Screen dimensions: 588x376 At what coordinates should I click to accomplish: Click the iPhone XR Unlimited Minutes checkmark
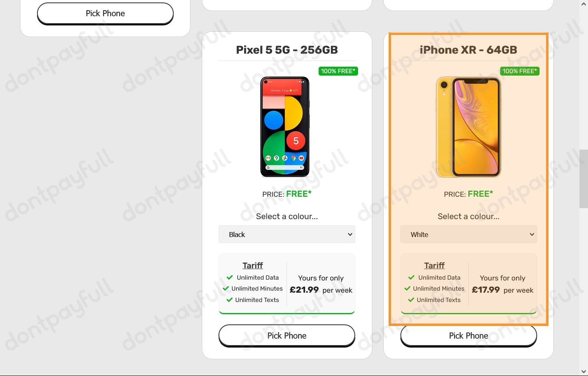point(407,289)
